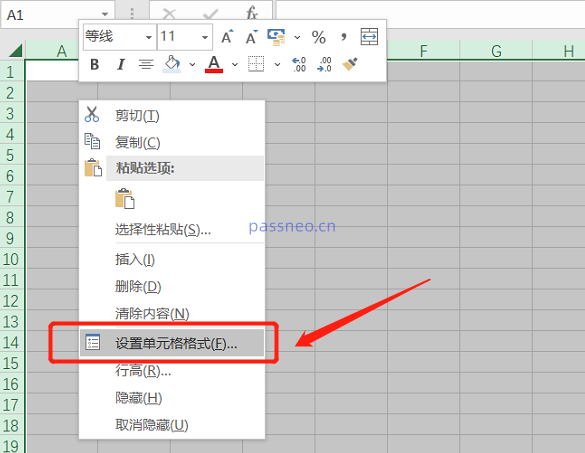Select row 18 header
585x453 pixels.
pyautogui.click(x=11, y=425)
